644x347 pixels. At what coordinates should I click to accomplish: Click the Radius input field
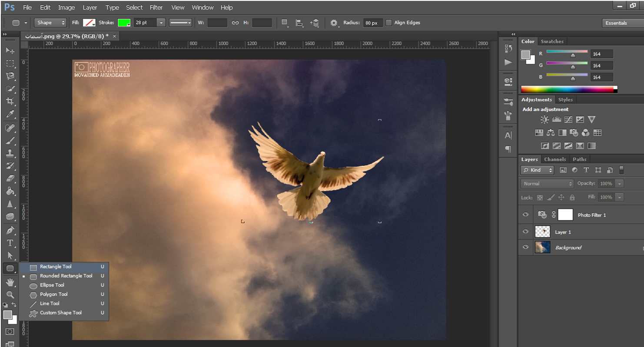pos(372,23)
